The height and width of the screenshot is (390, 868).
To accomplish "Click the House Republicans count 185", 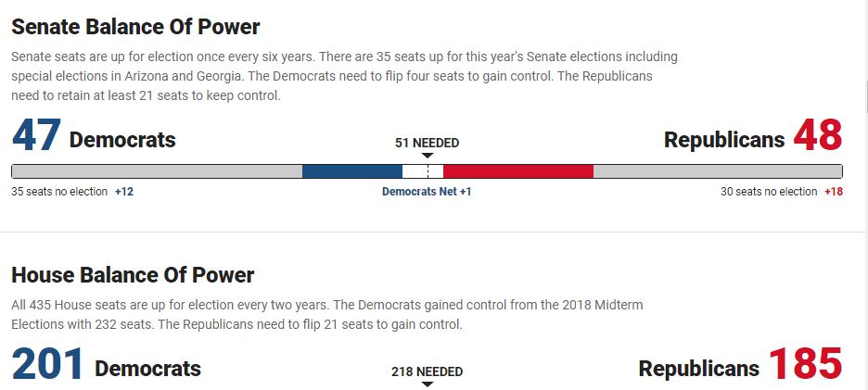I will coord(805,366).
